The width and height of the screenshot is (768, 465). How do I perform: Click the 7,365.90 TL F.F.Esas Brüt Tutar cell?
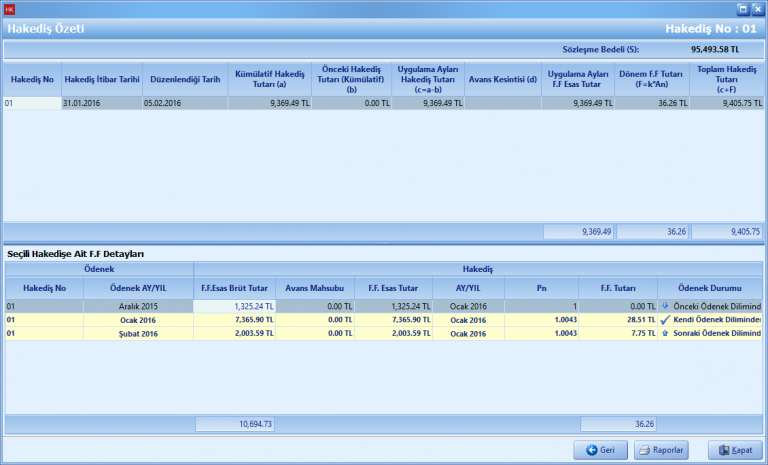235,320
